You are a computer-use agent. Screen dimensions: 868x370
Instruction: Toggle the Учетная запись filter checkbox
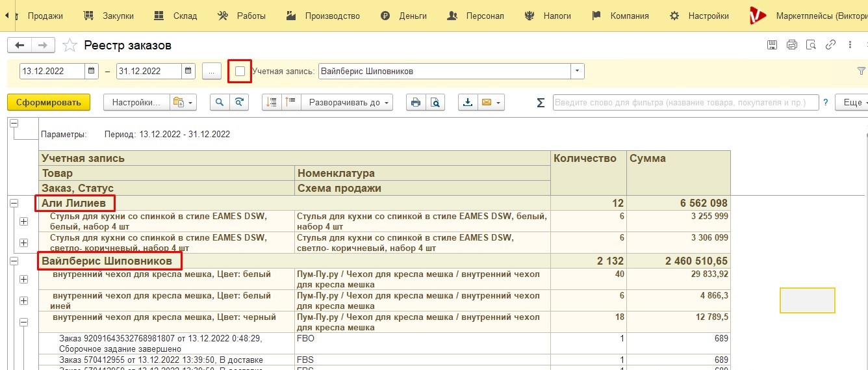(240, 71)
